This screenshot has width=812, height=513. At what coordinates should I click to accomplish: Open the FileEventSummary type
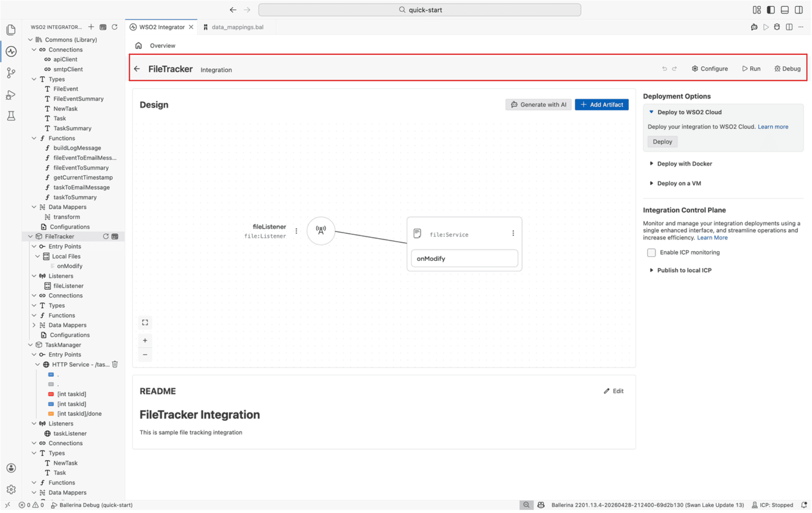click(x=78, y=99)
